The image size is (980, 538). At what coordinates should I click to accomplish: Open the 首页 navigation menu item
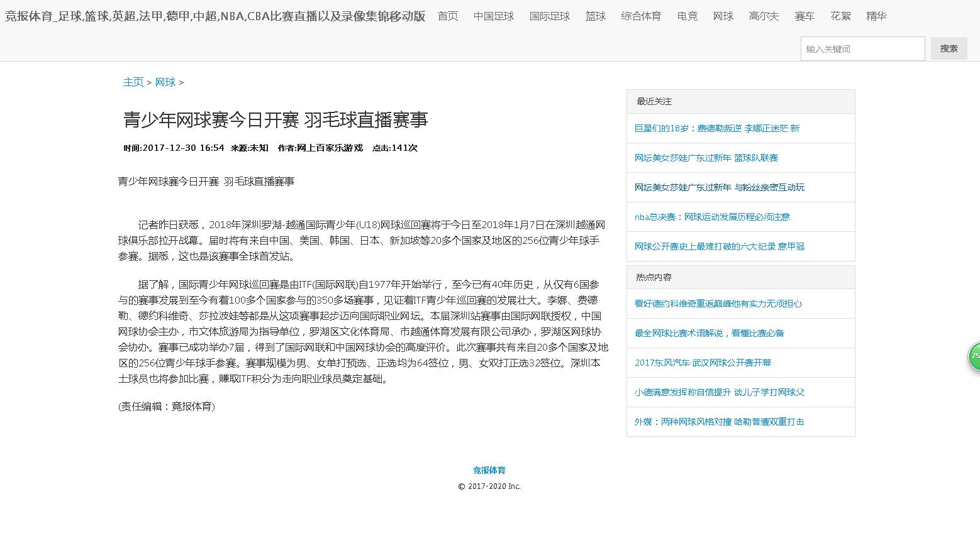[x=448, y=16]
